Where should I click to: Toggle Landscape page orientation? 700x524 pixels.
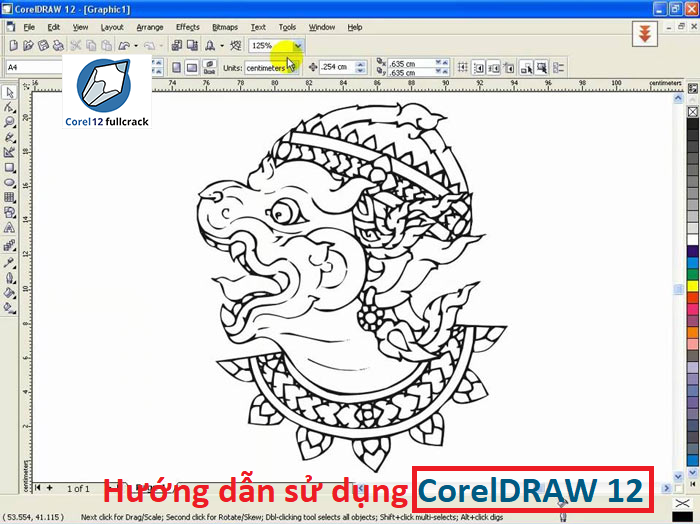pyautogui.click(x=192, y=68)
